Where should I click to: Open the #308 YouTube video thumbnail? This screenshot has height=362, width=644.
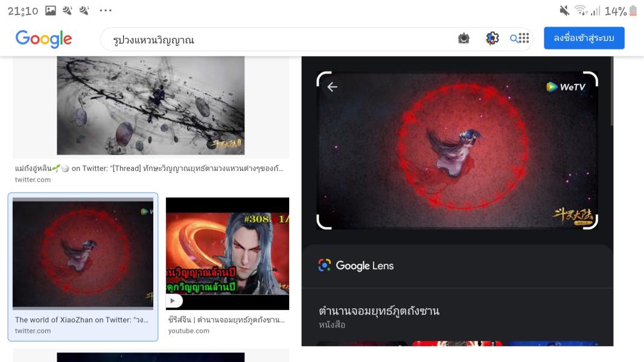[228, 253]
